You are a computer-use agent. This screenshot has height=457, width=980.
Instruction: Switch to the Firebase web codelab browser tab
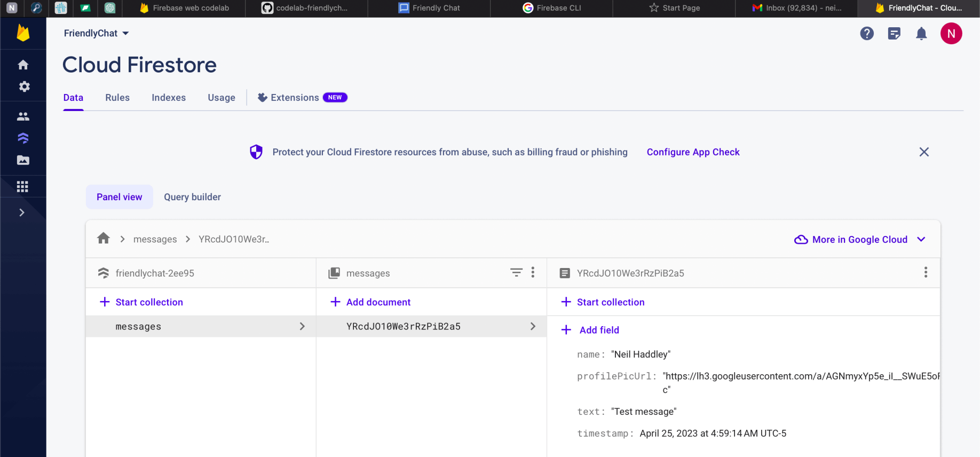tap(184, 8)
